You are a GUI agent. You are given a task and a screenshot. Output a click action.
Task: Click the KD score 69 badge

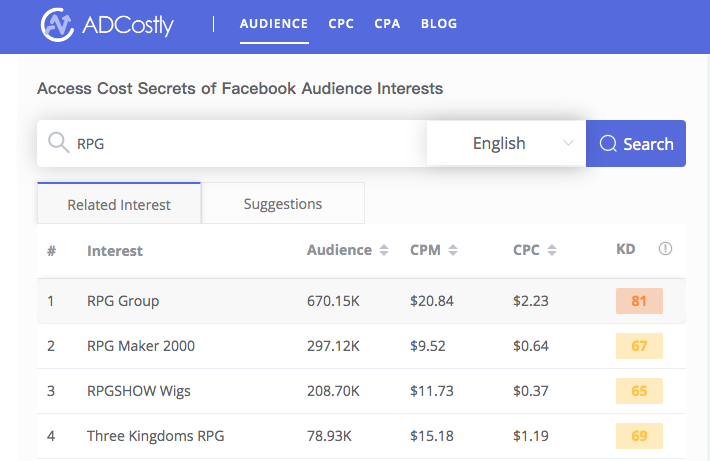click(639, 436)
